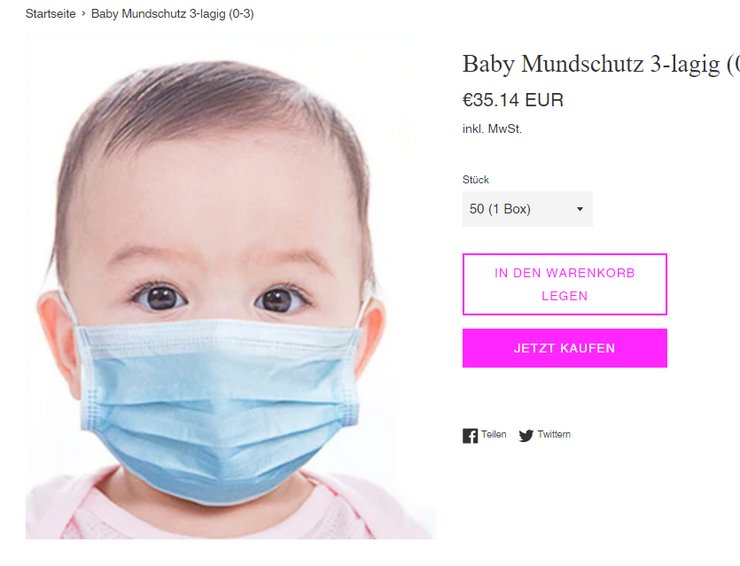Click the Facebook share icon
740x566 pixels.
(470, 436)
